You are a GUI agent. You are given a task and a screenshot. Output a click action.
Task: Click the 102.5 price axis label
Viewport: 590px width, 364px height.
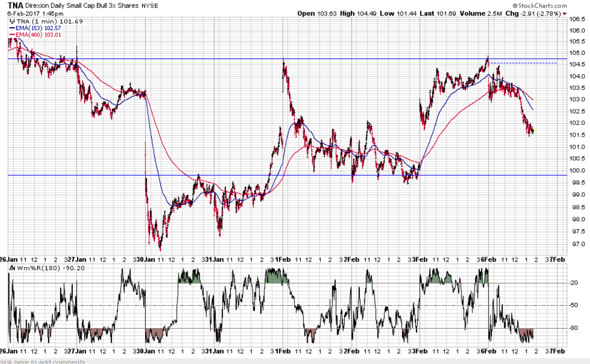coord(577,111)
